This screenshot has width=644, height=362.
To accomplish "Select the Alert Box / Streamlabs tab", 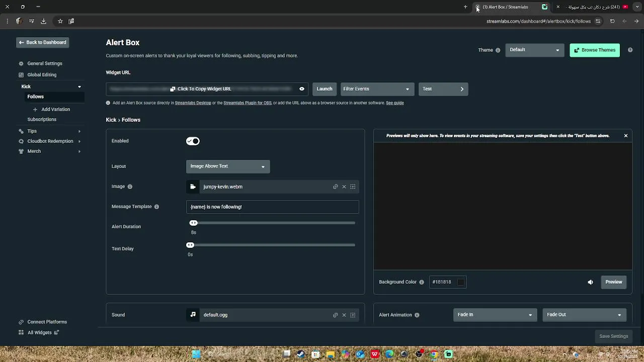I will (x=512, y=7).
